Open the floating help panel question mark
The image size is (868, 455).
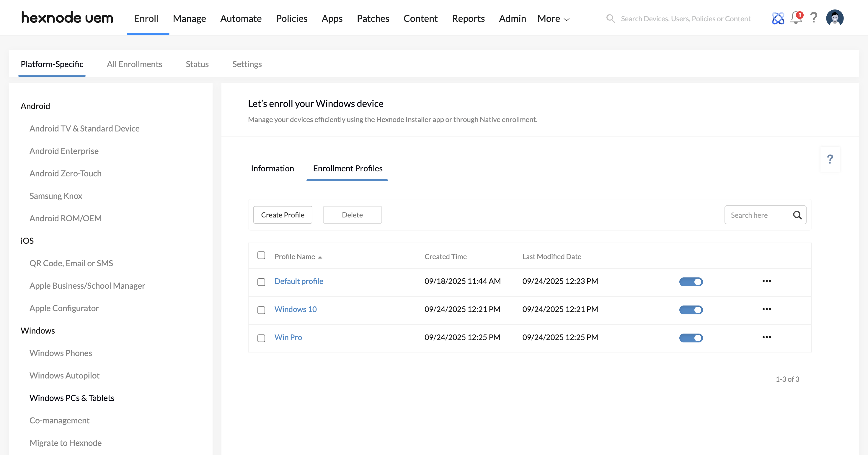(x=830, y=159)
